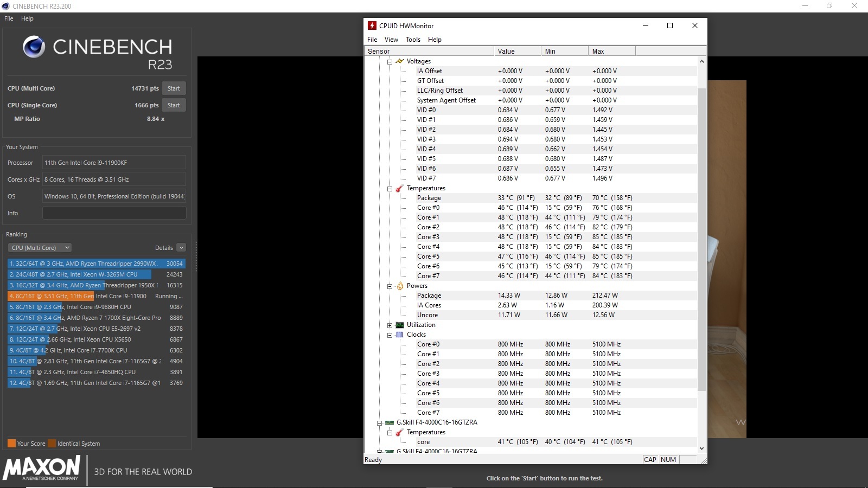Open the View menu in HWMonitor

(x=391, y=40)
